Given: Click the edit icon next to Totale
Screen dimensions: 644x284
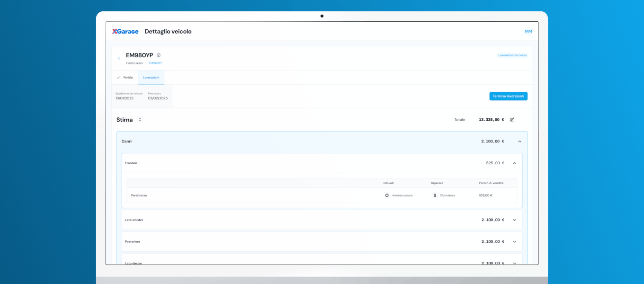Looking at the screenshot, I should 512,120.
